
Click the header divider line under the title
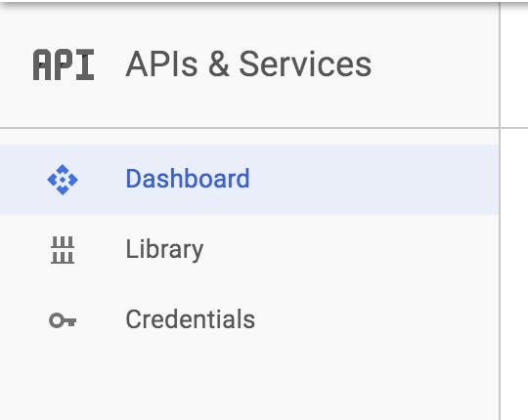pos(249,128)
